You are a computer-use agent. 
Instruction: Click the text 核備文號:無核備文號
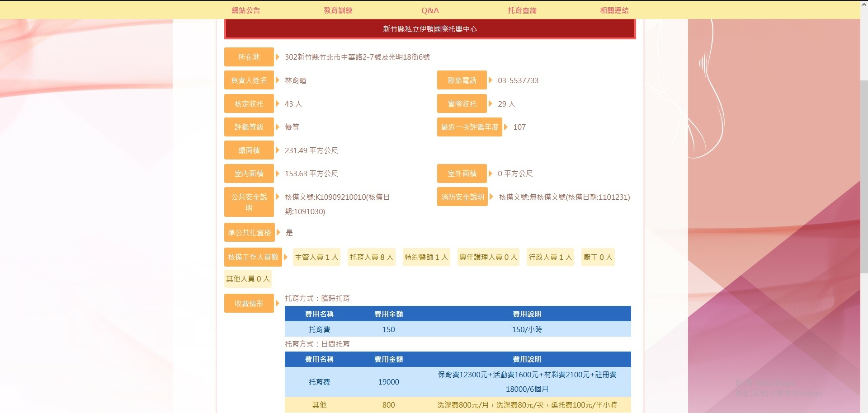pos(532,197)
